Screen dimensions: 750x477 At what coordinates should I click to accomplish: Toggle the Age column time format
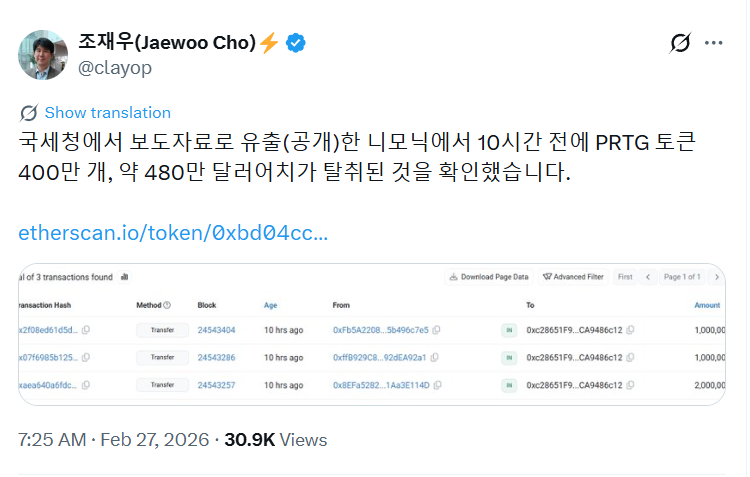(270, 305)
